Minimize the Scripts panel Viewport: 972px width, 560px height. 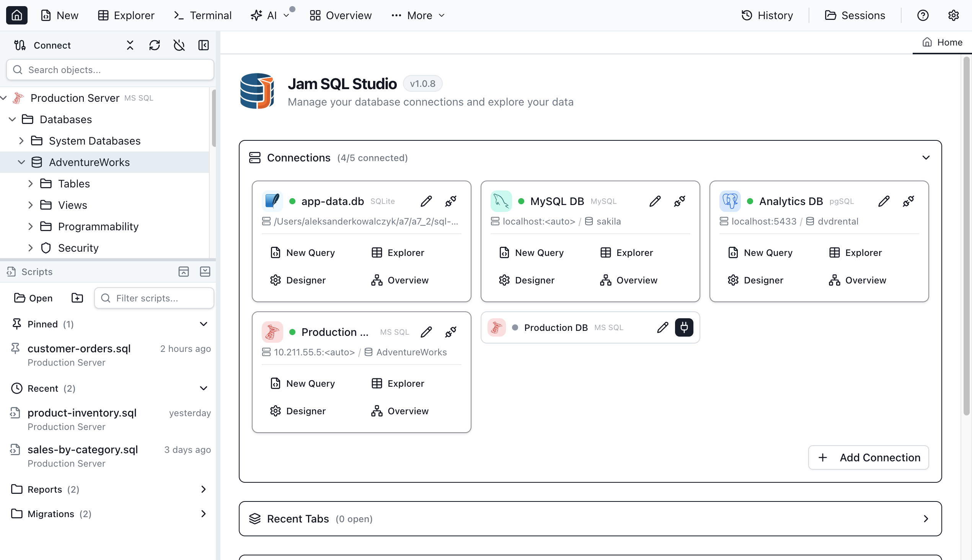(205, 272)
